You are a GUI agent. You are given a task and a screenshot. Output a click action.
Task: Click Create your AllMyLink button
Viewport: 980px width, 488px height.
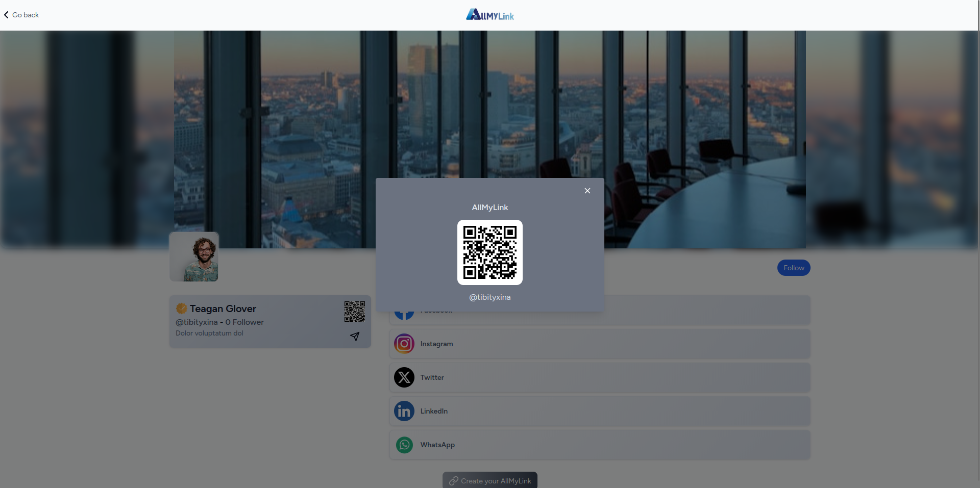click(489, 480)
